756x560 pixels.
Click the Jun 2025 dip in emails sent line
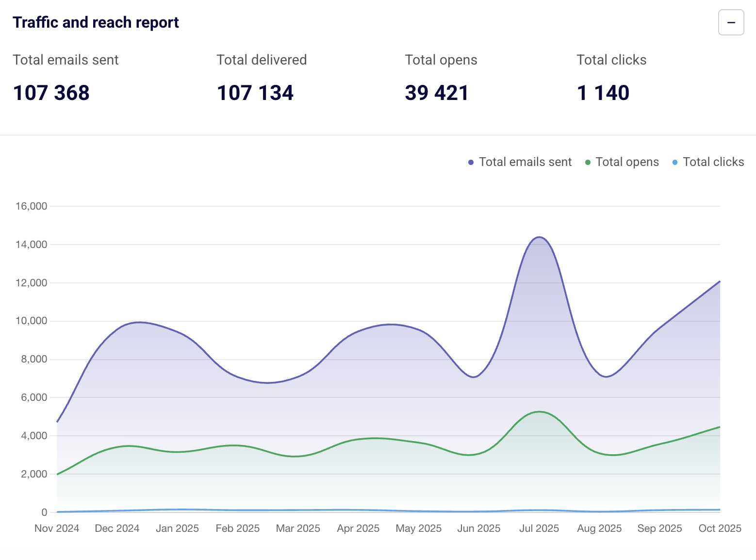point(474,377)
